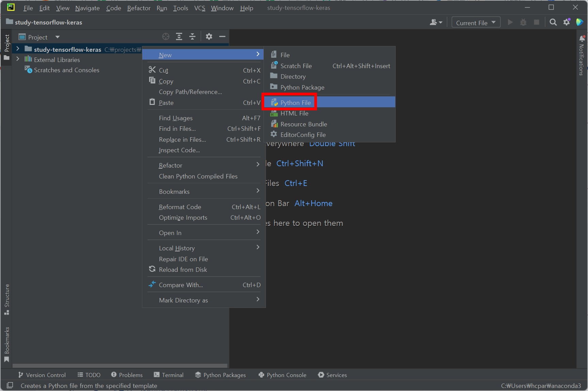Open the Problems tool window
Viewport: 588px width, 391px height.
coord(127,375)
